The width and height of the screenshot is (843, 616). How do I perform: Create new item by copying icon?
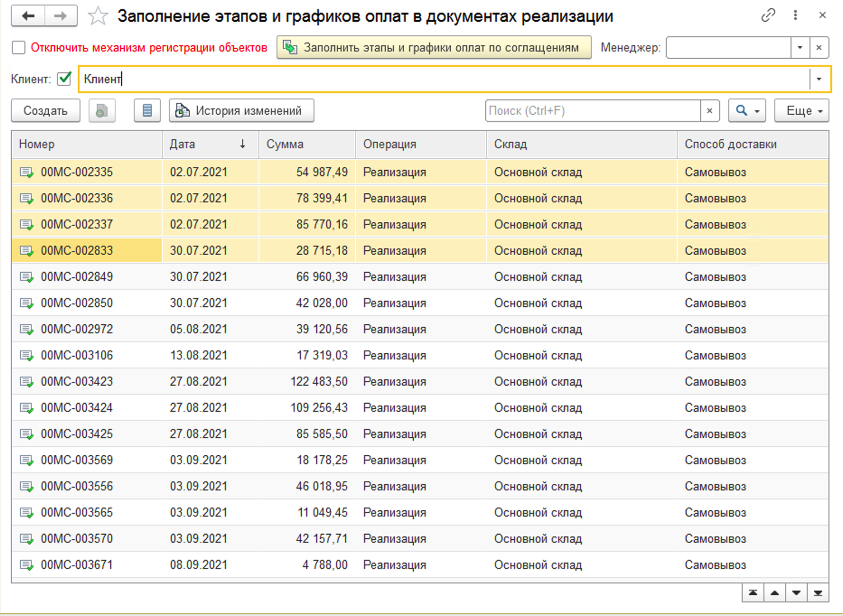tap(102, 111)
